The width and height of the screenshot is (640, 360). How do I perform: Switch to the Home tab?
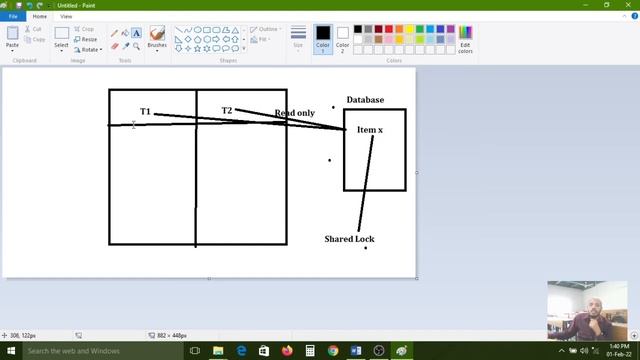(x=40, y=16)
